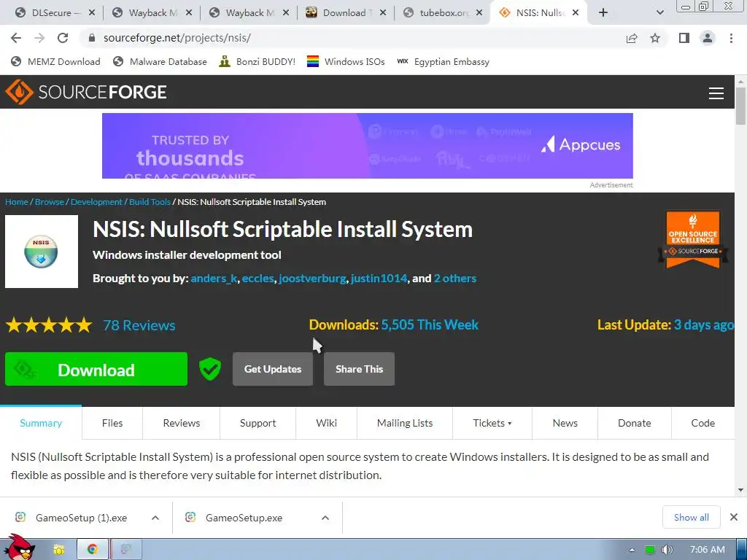Select the Mailing Lists tab
The width and height of the screenshot is (747, 560).
pyautogui.click(x=405, y=423)
